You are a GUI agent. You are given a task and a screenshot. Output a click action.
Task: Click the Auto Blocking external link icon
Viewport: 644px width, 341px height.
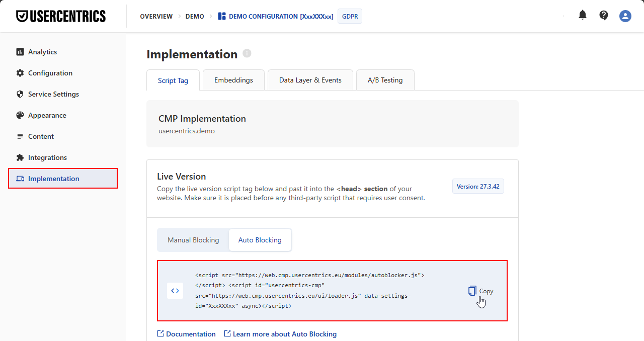227,333
